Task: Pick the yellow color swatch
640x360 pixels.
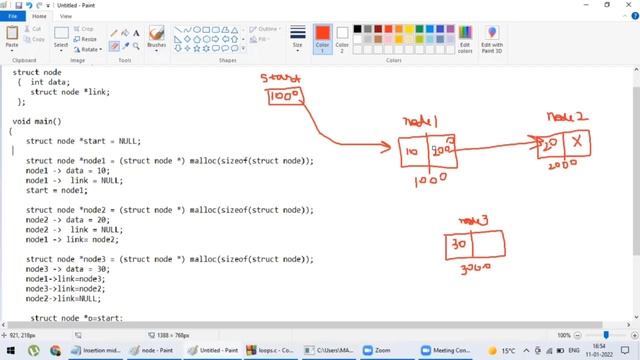Action: [x=409, y=29]
